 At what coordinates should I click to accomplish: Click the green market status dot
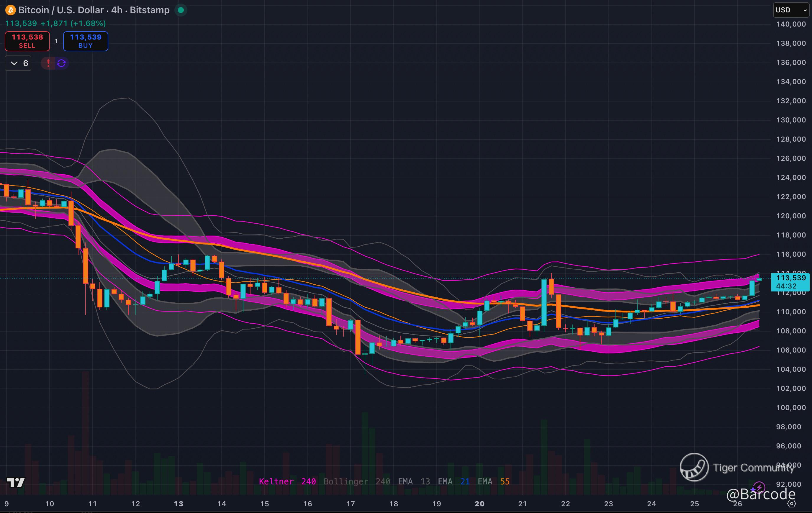tap(181, 10)
